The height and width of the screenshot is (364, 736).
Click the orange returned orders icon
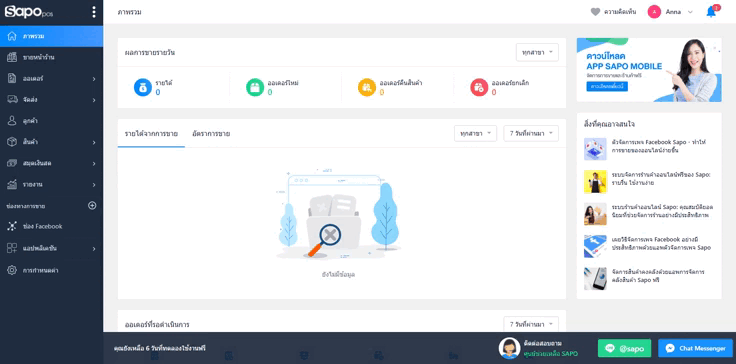[x=367, y=87]
